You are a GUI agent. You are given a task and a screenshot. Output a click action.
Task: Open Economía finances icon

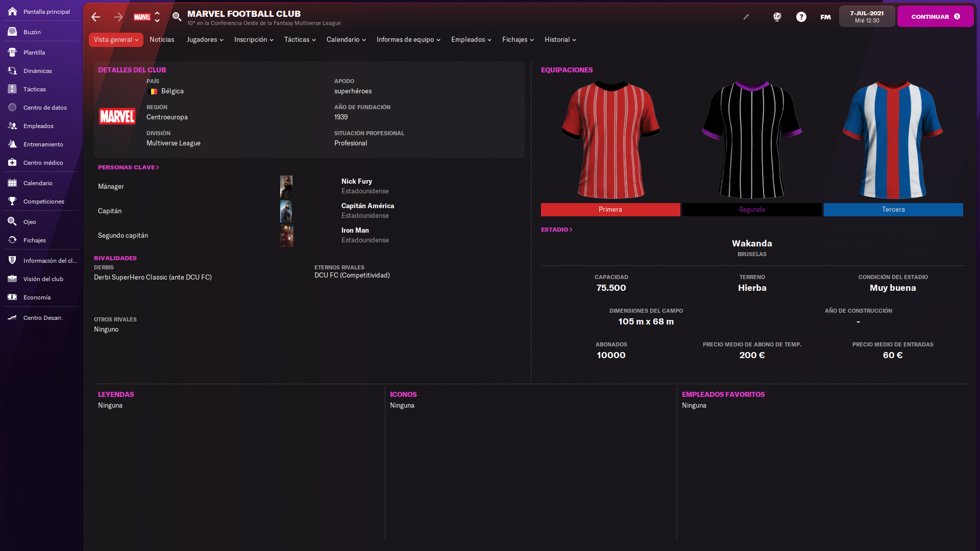pos(12,297)
